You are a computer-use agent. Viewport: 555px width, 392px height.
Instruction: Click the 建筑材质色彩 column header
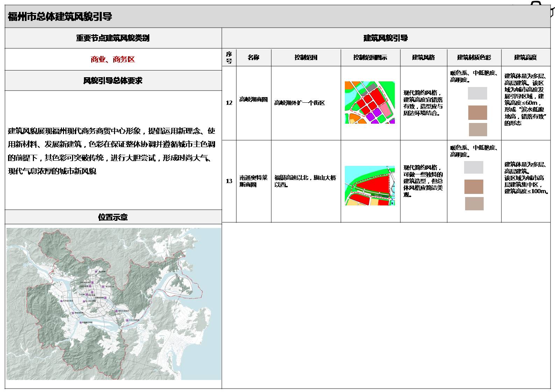[474, 57]
